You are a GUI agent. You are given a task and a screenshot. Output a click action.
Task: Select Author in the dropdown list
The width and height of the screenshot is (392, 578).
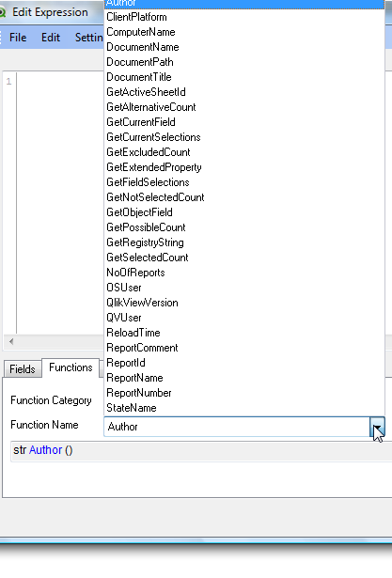[x=244, y=4]
